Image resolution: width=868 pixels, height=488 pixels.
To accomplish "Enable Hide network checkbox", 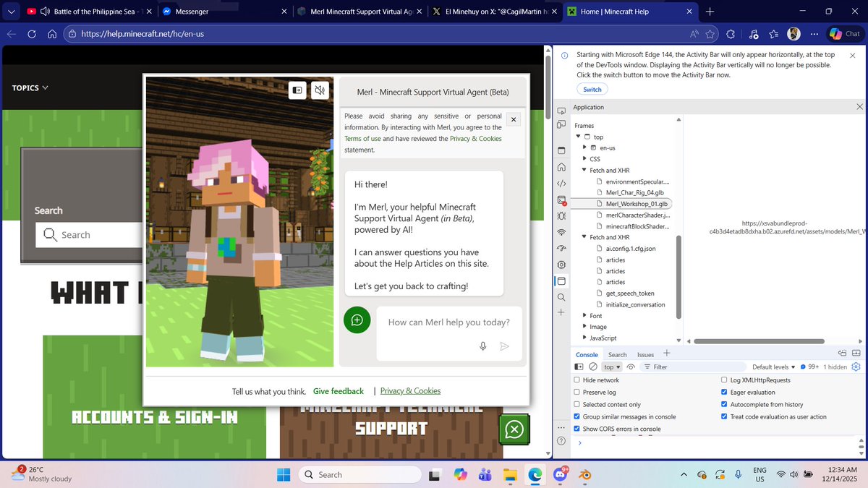I will tap(576, 380).
